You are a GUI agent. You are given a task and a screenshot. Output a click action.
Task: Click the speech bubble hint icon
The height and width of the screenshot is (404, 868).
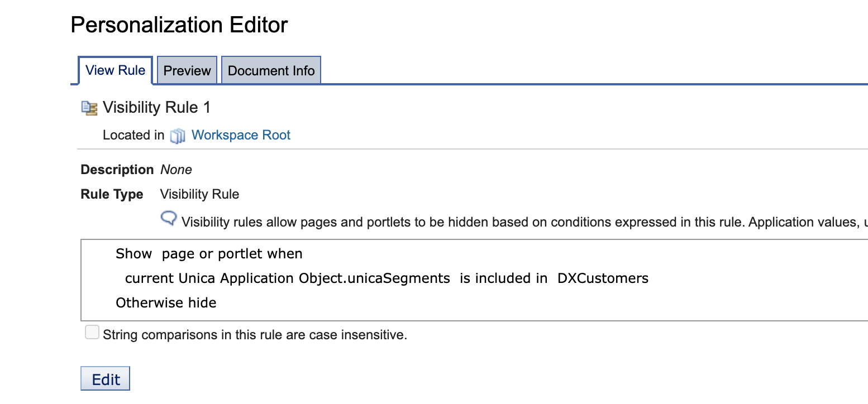[x=169, y=218]
